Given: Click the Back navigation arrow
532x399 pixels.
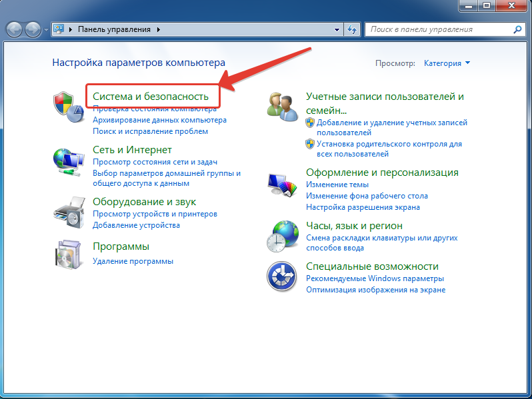Looking at the screenshot, I should point(14,29).
